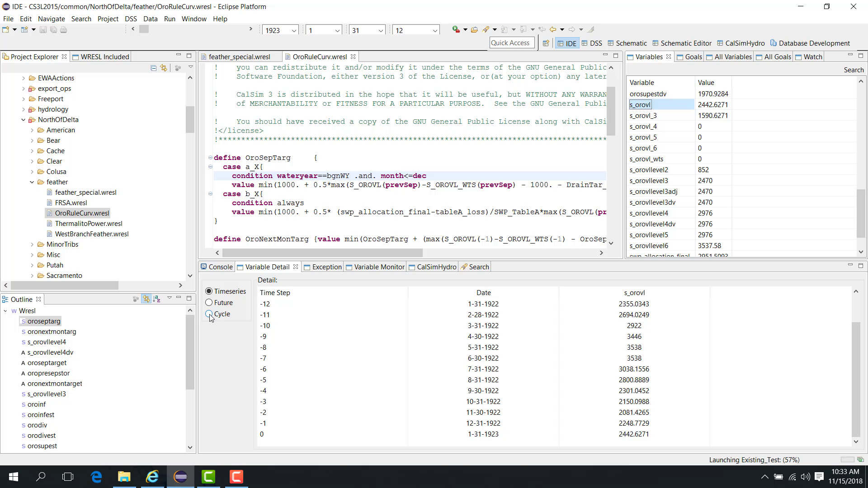The width and height of the screenshot is (868, 488).
Task: Toggle Link with Editor in Project Explorer
Action: tap(164, 68)
